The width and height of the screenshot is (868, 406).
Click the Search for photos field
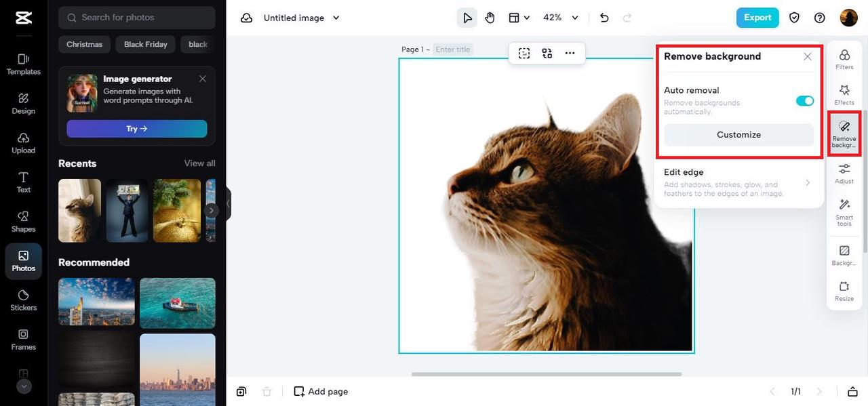point(137,18)
